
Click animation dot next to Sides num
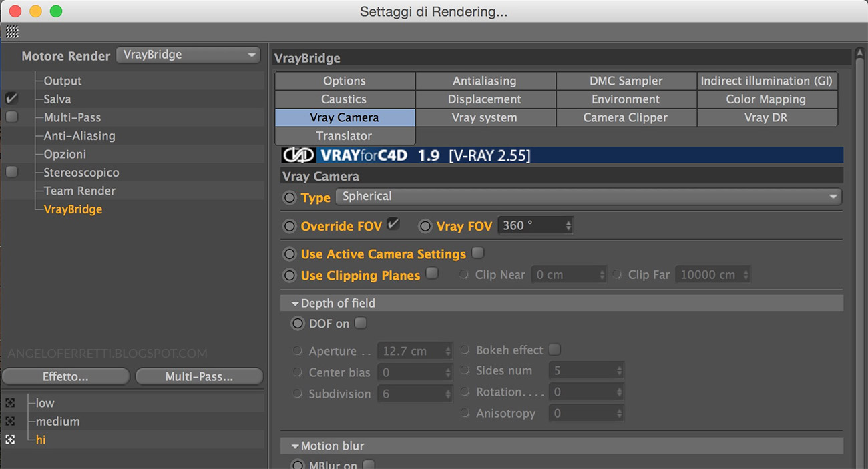pyautogui.click(x=465, y=370)
